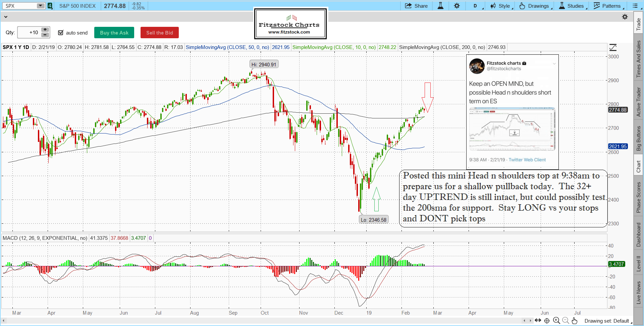
Task: Click the Share button in toolbar
Action: click(416, 6)
